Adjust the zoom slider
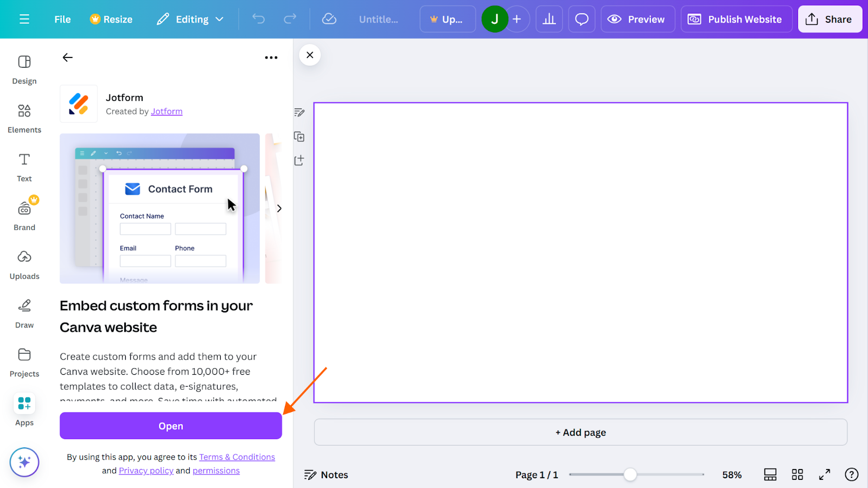 click(630, 474)
